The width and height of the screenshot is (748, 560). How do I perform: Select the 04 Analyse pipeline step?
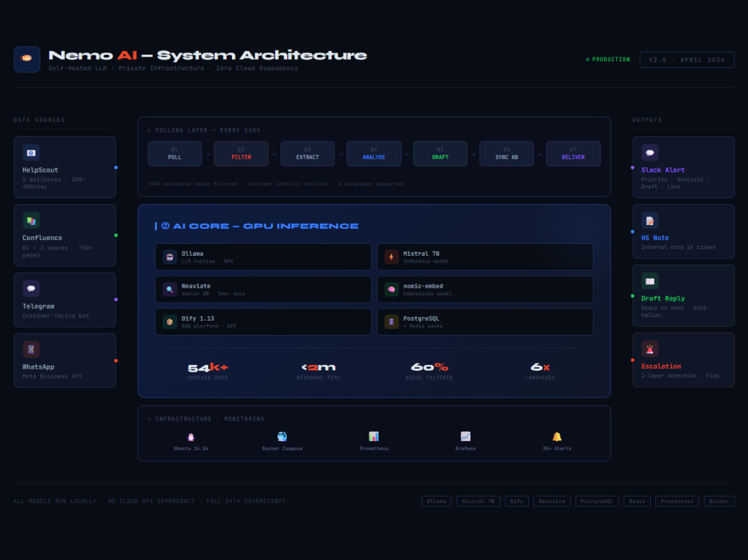[x=373, y=153]
